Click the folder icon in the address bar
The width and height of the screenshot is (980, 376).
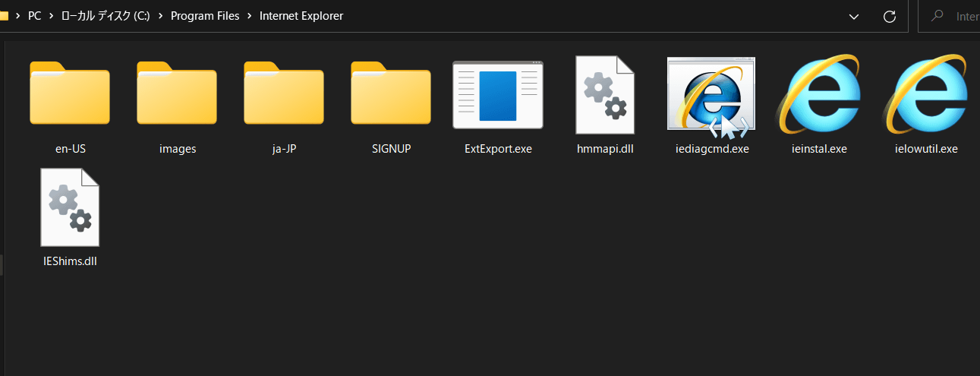[4, 16]
